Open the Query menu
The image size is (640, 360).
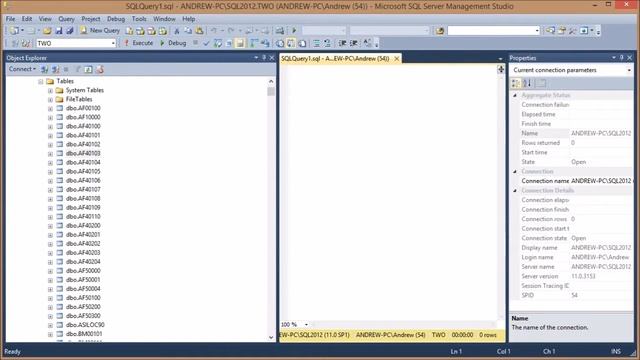tap(66, 19)
